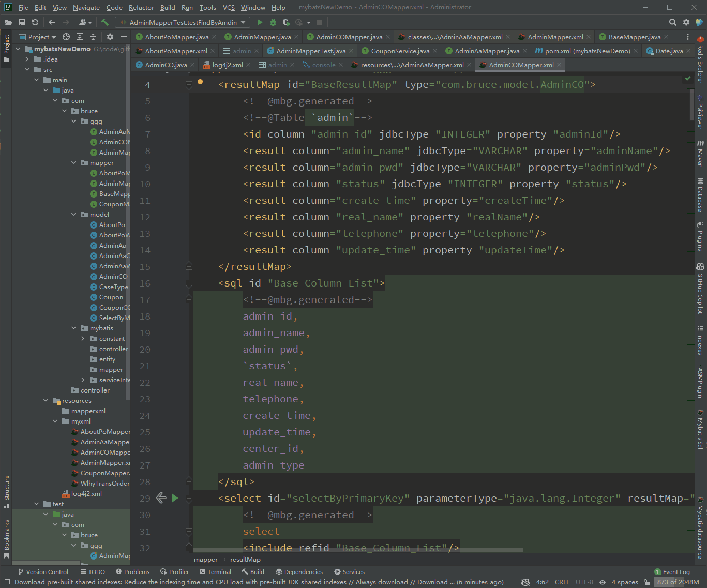Open Project tool window settings gear

tap(110, 37)
